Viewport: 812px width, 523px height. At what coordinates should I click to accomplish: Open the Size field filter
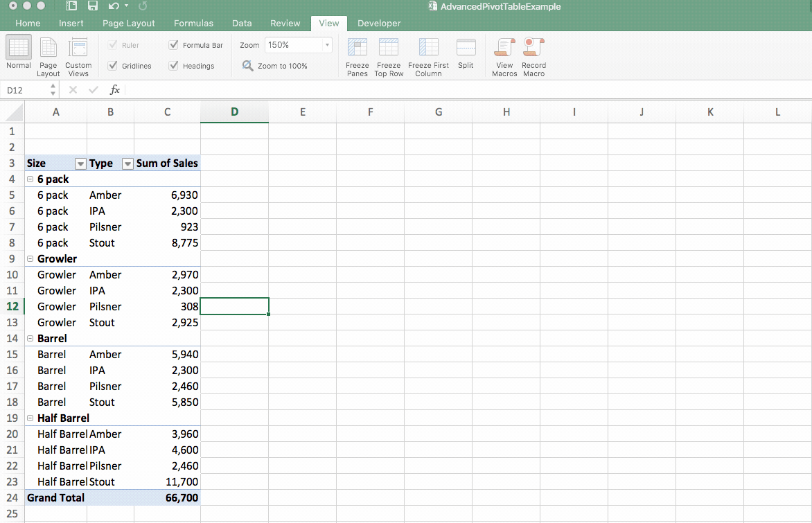(x=80, y=163)
